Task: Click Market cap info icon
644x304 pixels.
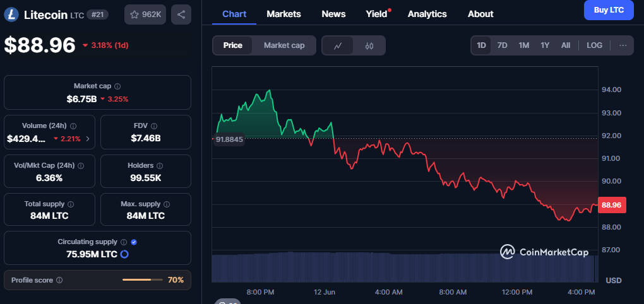Action: coord(117,86)
